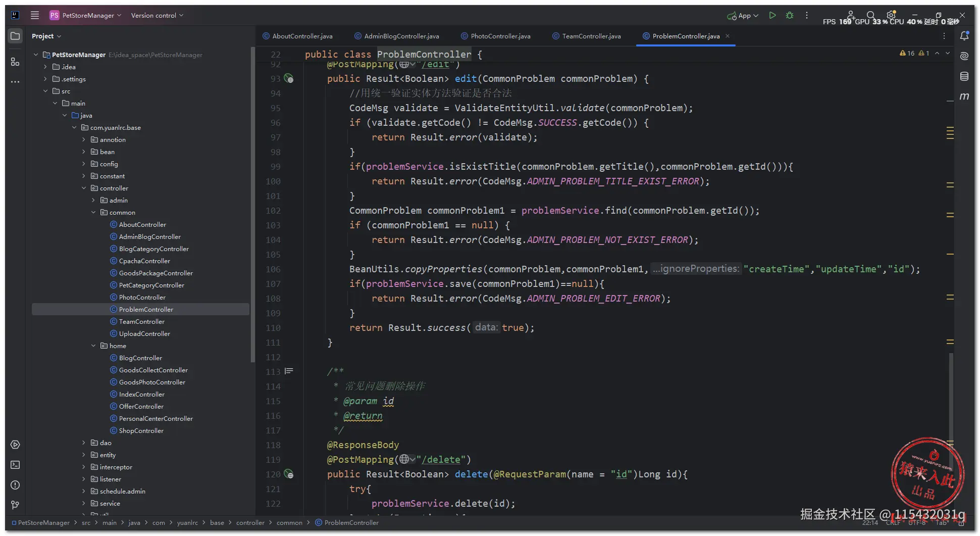
Task: Open the Project tool window icon
Action: [x=15, y=36]
